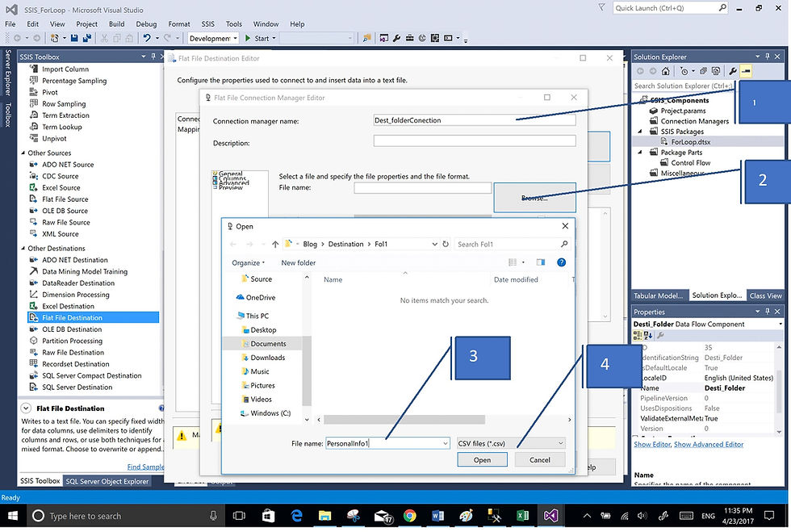
Task: Open the Organize dropdown in Open dialog
Action: click(x=249, y=263)
